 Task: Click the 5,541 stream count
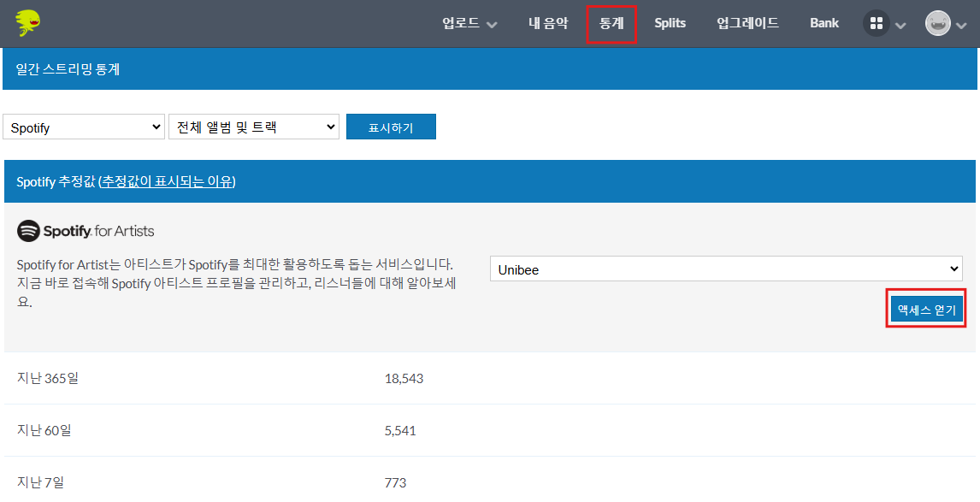400,431
